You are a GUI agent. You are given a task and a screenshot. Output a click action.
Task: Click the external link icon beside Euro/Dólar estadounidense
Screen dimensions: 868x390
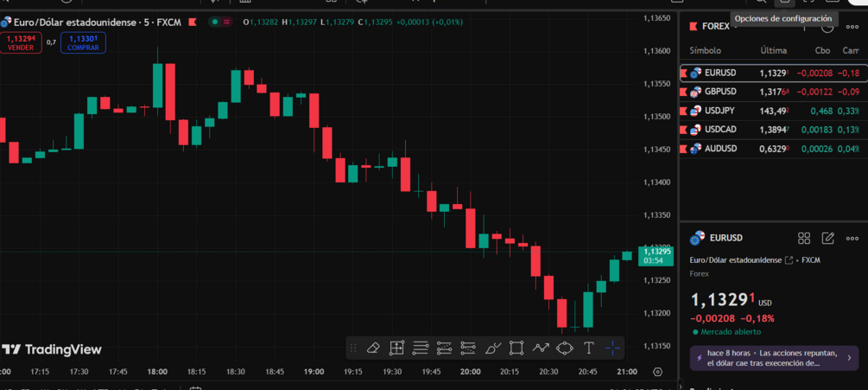click(x=789, y=259)
